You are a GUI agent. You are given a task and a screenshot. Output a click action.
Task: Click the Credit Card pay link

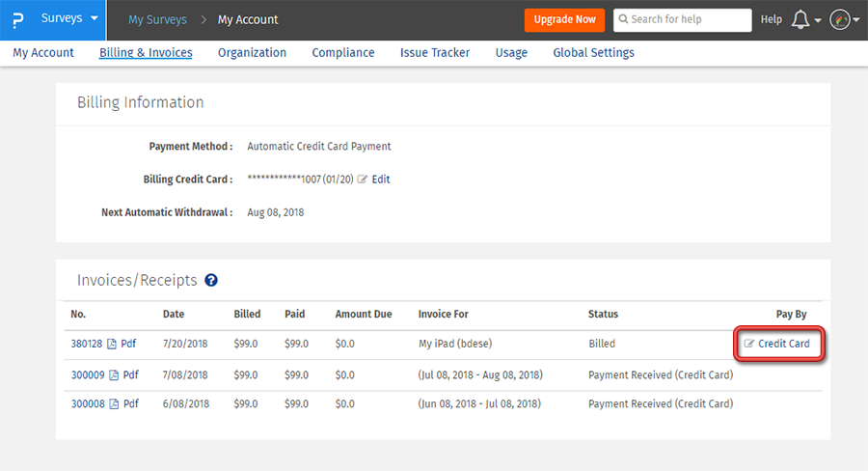tap(783, 344)
